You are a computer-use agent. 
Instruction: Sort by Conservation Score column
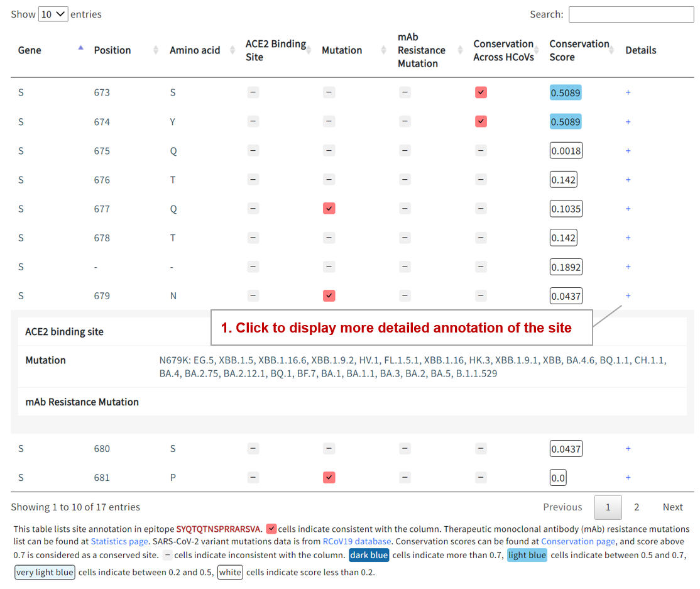[x=579, y=50]
